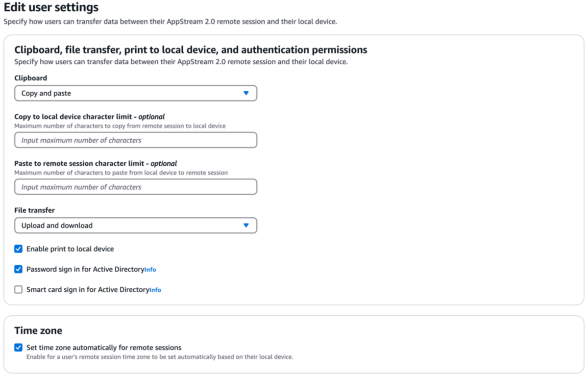Check Smart card sign in for Active Directory
The width and height of the screenshot is (588, 379).
tap(19, 290)
